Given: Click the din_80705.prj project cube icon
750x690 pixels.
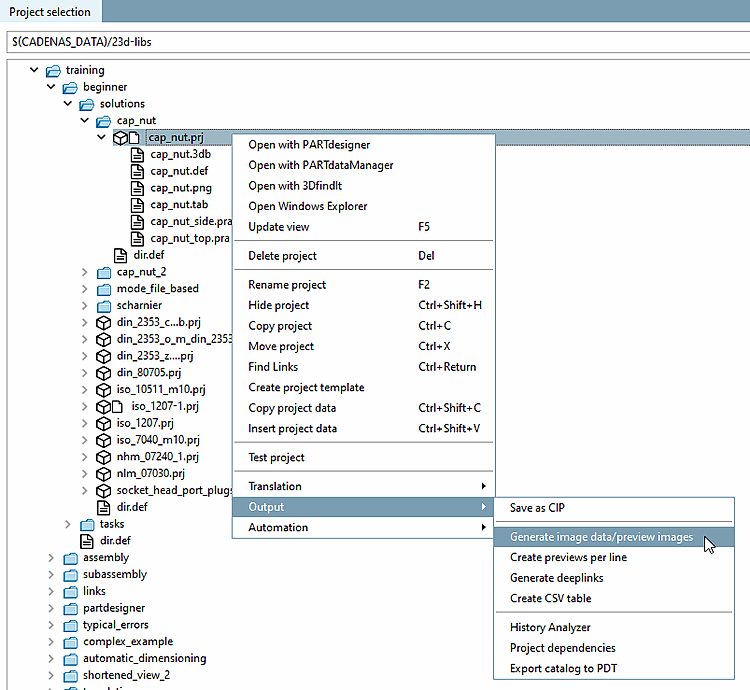Looking at the screenshot, I should (103, 373).
